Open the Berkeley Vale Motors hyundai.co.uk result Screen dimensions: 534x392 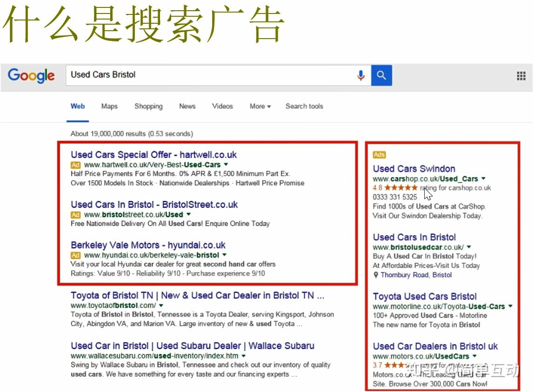click(x=147, y=245)
